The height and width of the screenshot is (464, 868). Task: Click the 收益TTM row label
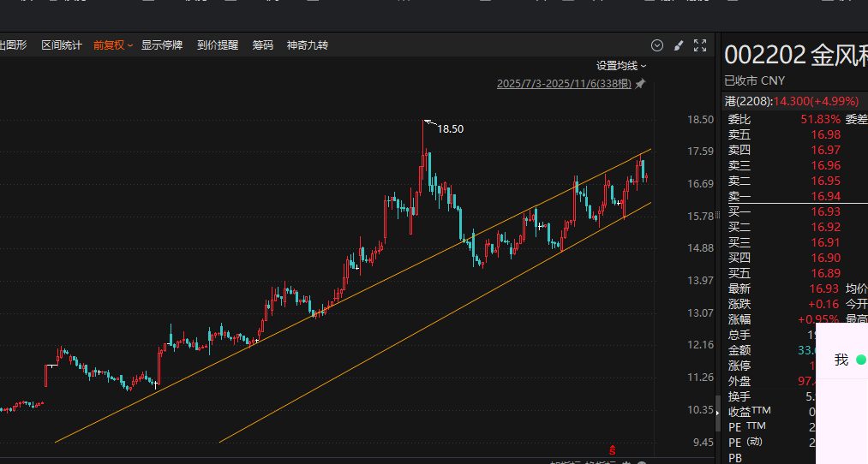[750, 412]
